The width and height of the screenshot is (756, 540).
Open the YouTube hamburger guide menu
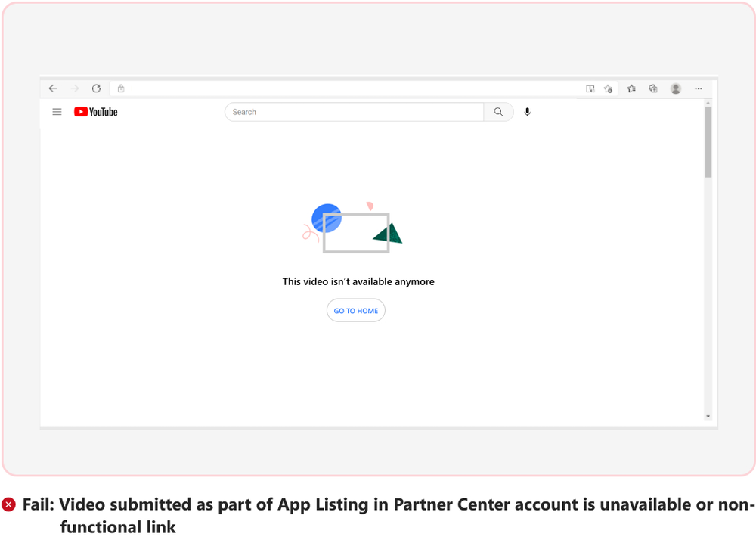(57, 112)
